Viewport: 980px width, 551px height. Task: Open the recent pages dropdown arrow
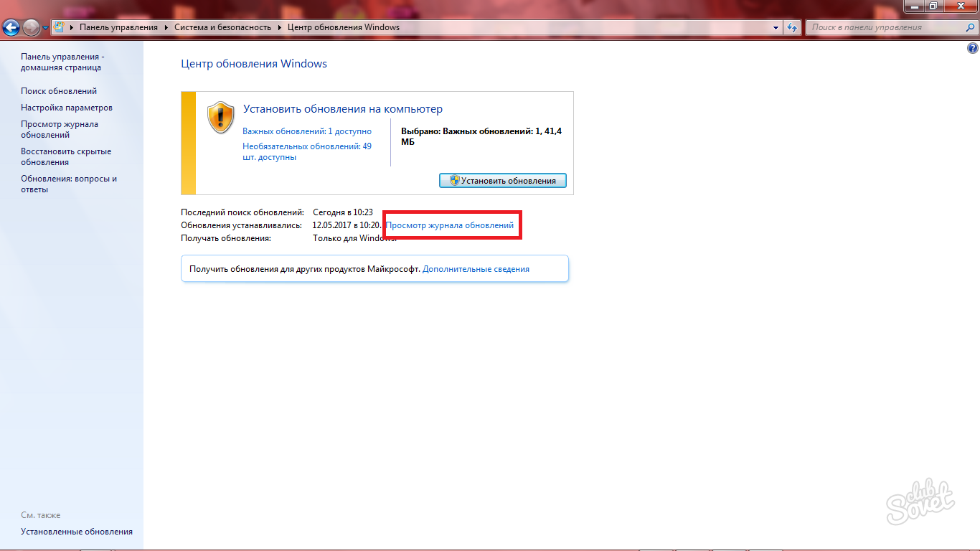(x=46, y=28)
